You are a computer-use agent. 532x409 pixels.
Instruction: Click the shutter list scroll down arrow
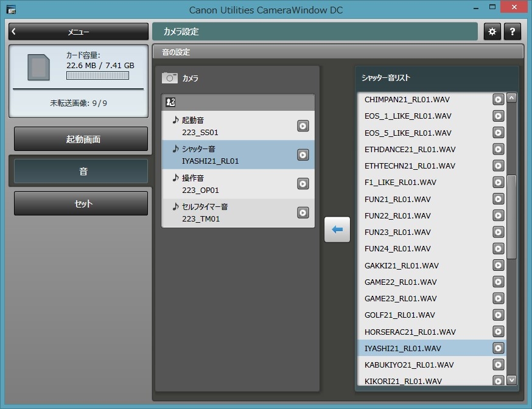pyautogui.click(x=512, y=380)
